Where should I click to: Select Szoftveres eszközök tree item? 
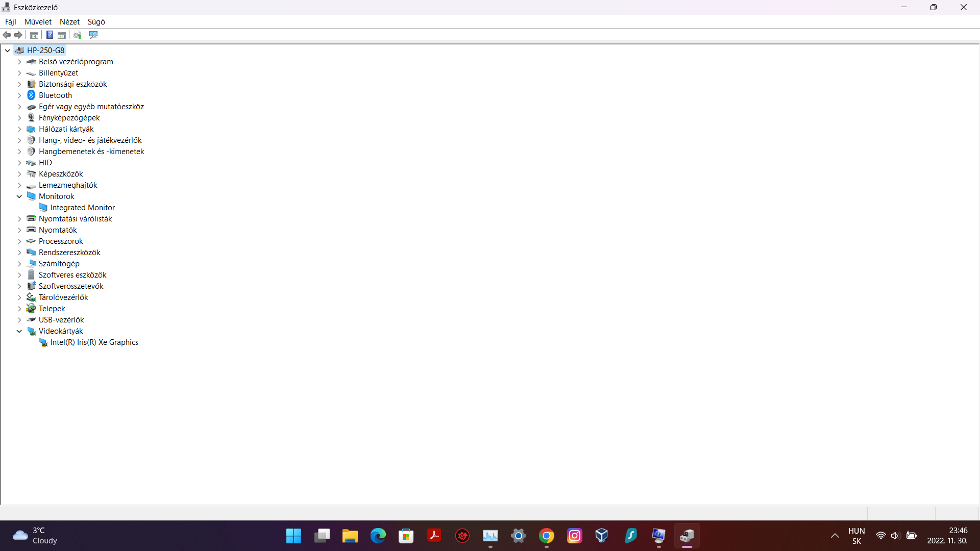(72, 275)
